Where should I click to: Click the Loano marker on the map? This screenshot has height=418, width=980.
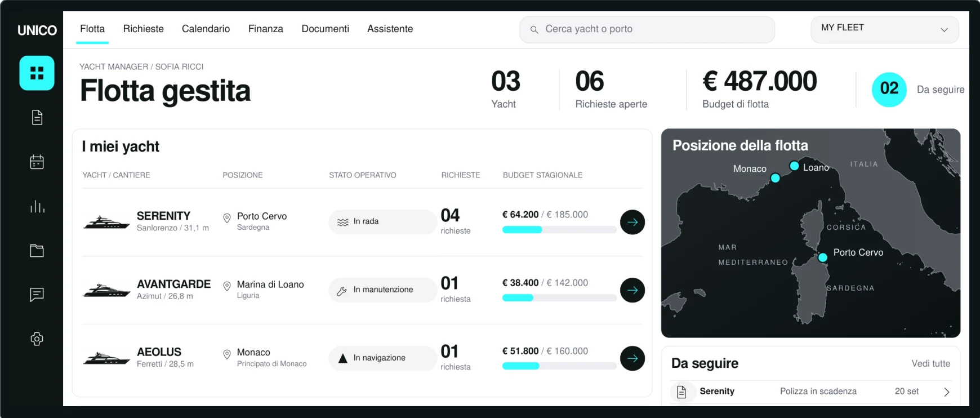[x=794, y=166]
